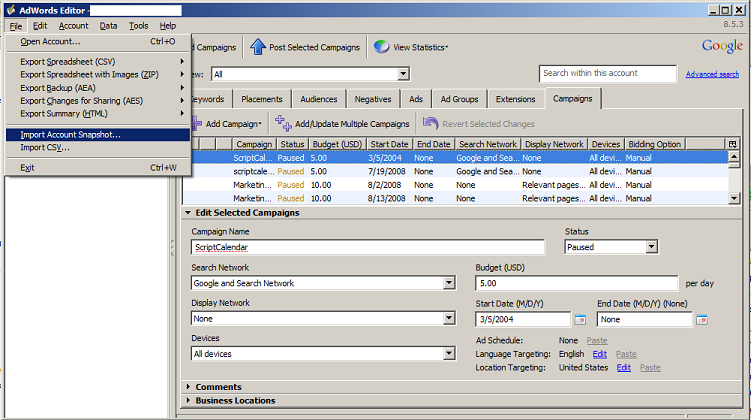The width and height of the screenshot is (751, 420).
Task: Click the Campaign Name field
Action: click(x=367, y=247)
